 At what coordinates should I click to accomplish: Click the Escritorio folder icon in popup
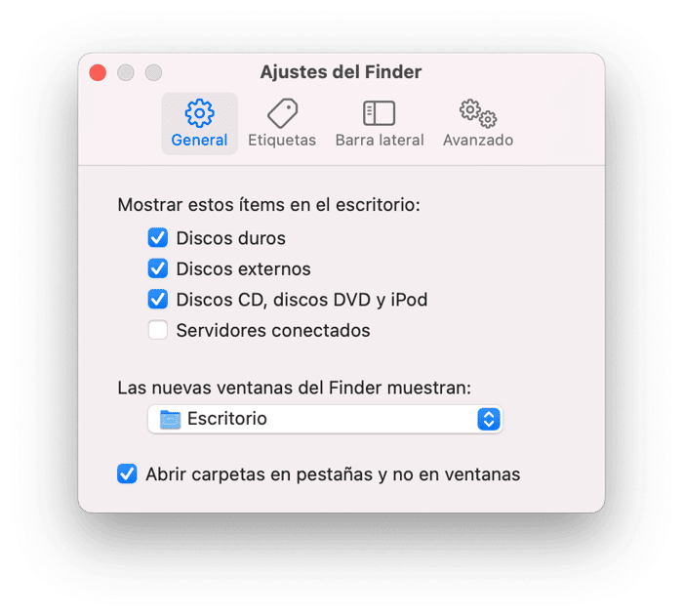[x=170, y=420]
